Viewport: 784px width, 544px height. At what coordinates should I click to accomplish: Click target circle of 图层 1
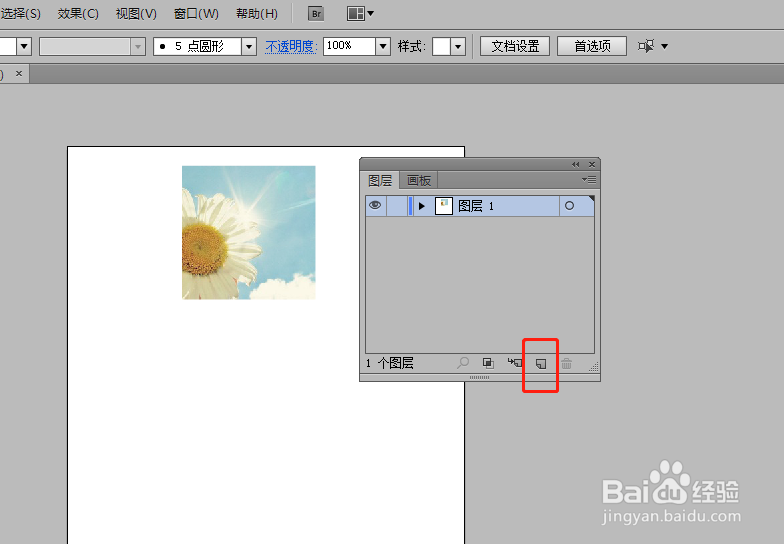[x=569, y=206]
